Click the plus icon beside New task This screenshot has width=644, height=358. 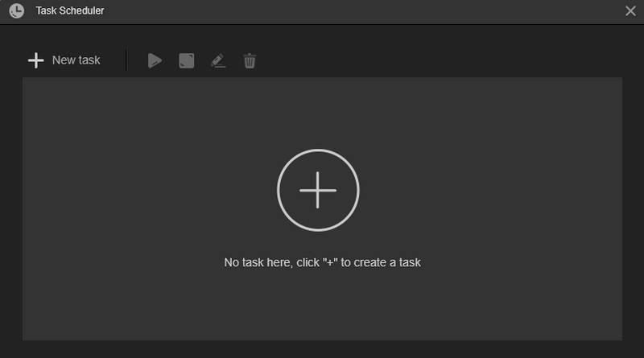35,60
